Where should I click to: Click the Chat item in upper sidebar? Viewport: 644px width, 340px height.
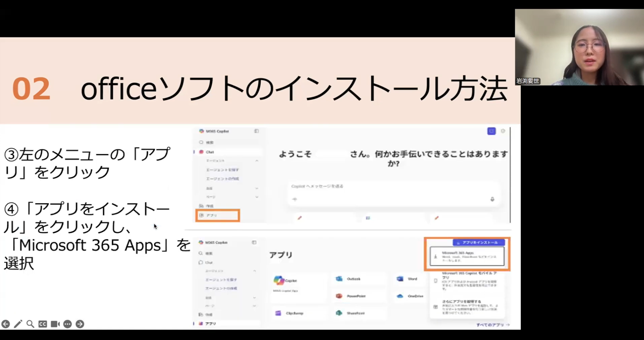(210, 152)
